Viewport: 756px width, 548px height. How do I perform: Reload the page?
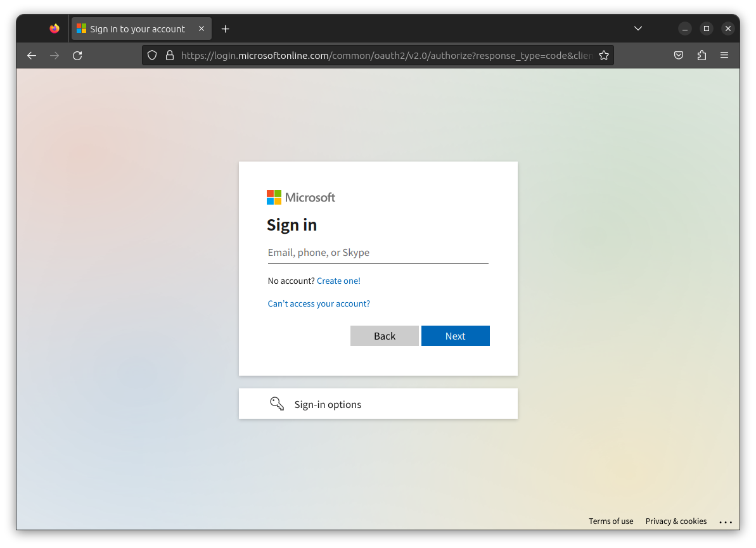pos(77,55)
